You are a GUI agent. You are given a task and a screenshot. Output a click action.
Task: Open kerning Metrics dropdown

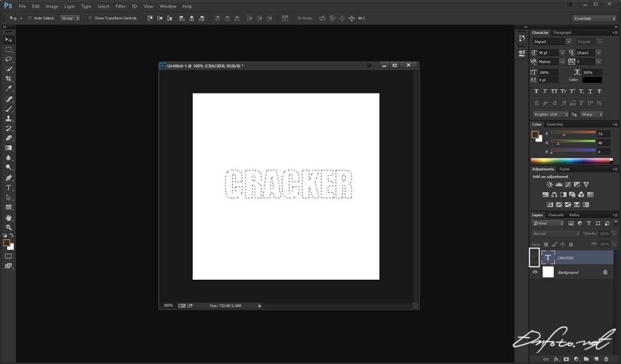pos(562,62)
